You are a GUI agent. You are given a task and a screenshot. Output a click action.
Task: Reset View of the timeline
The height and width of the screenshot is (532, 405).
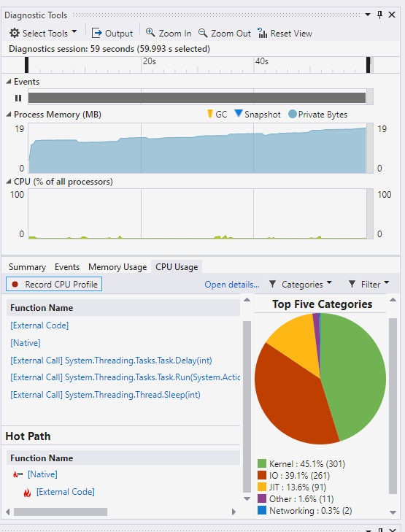pos(285,34)
